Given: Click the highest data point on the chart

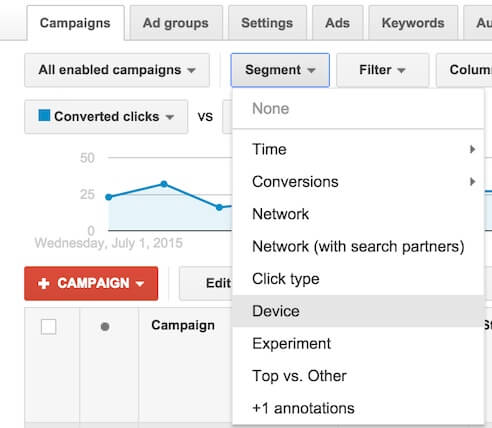Looking at the screenshot, I should click(x=164, y=184).
